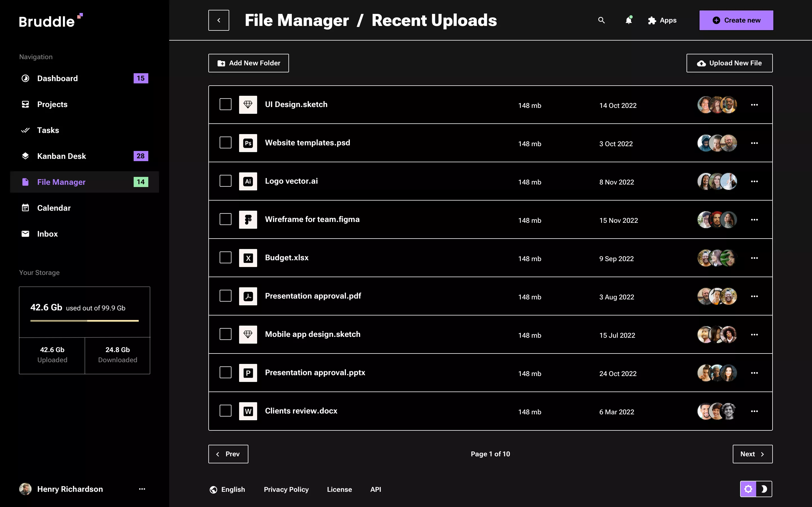
Task: Click the Upload New File button
Action: tap(729, 63)
